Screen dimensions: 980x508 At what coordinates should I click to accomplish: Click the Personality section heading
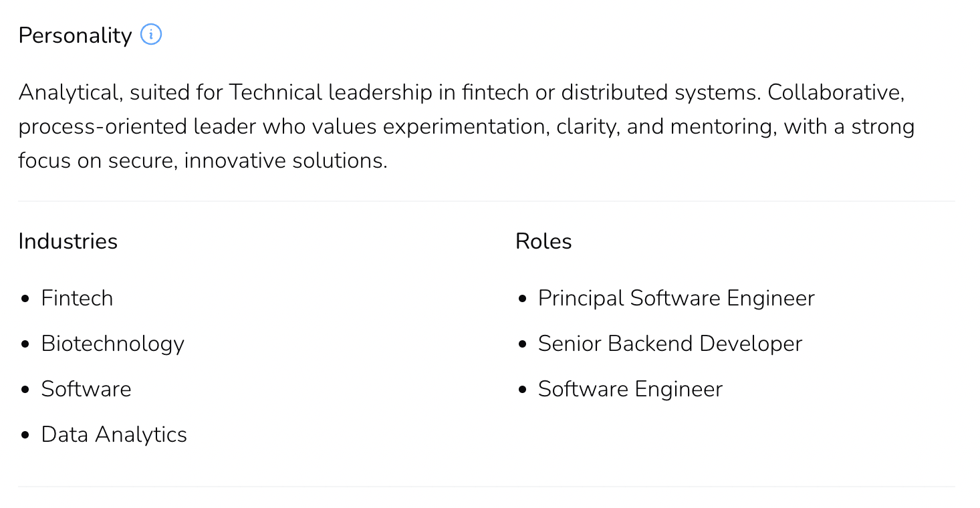coord(75,35)
